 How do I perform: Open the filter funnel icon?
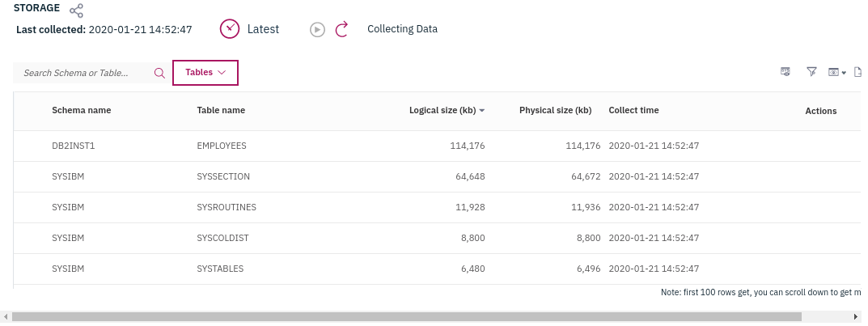[811, 72]
